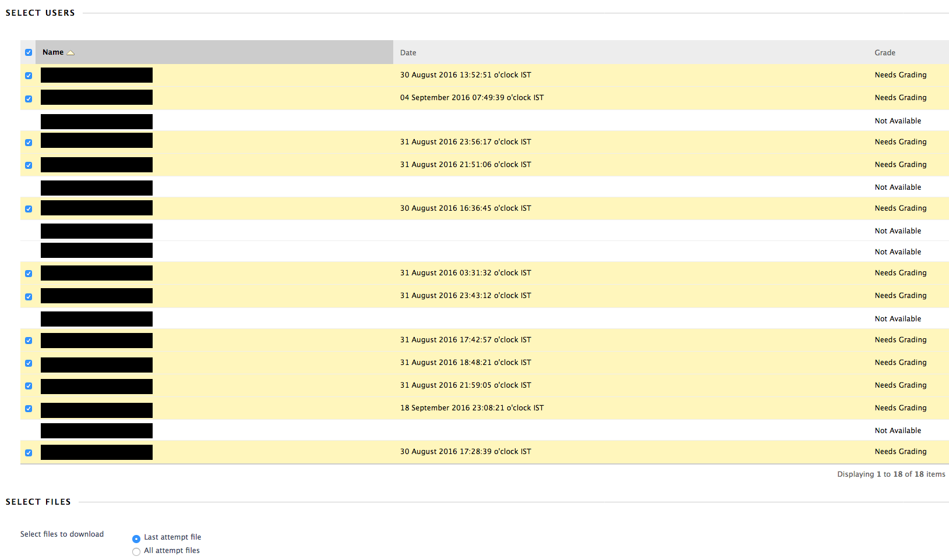The image size is (949, 560).
Task: Toggle checkbox for 31 August 18:48:21 row
Action: 29,363
